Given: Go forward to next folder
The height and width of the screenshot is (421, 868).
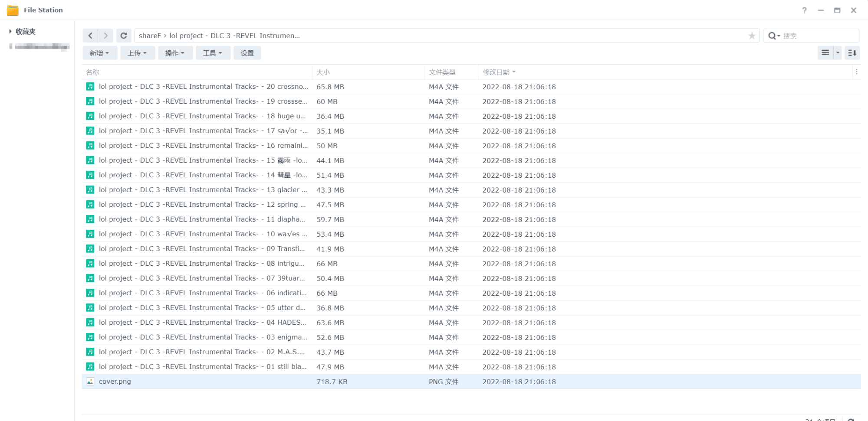Looking at the screenshot, I should click(x=105, y=36).
